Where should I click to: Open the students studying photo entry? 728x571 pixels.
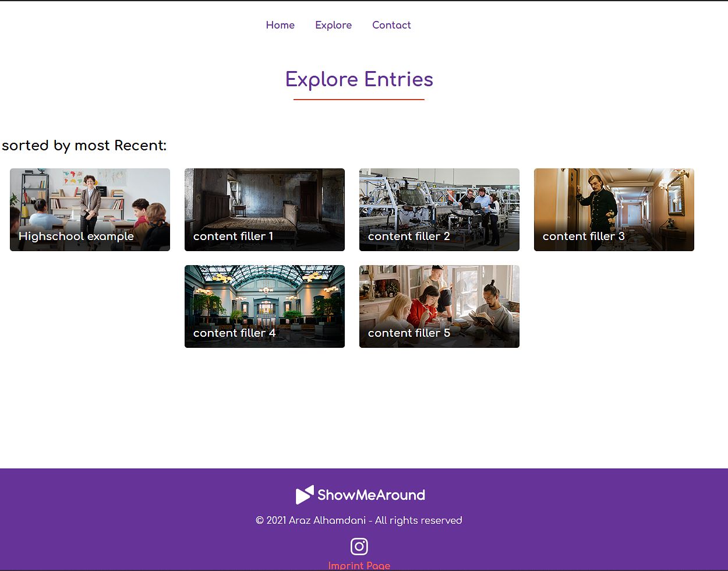click(x=439, y=298)
